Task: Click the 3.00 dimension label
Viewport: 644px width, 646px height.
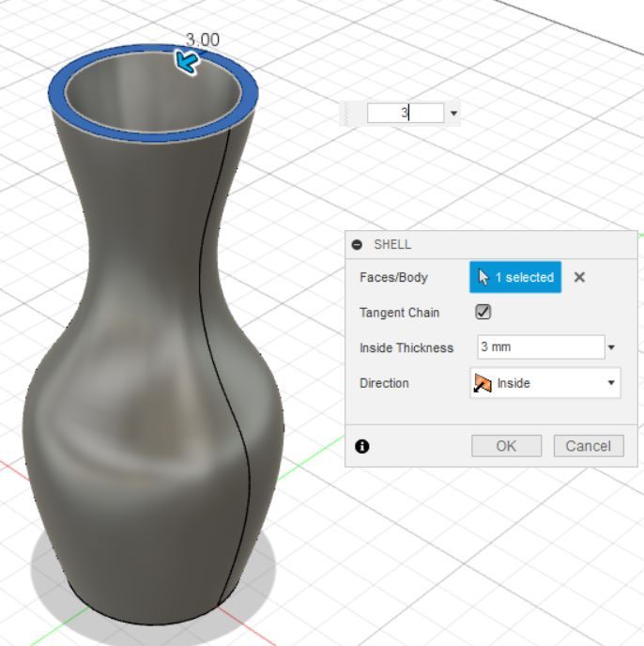Action: [202, 40]
